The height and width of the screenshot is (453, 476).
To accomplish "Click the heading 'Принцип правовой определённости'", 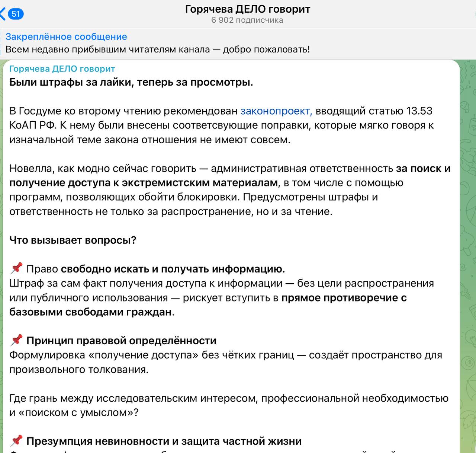I will click(x=121, y=341).
